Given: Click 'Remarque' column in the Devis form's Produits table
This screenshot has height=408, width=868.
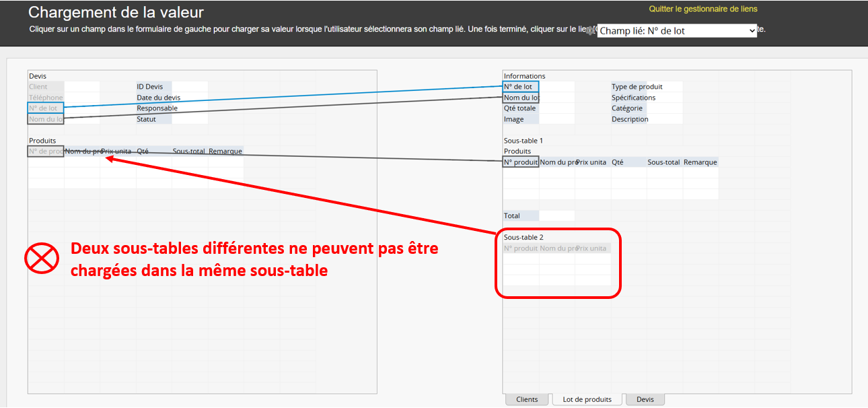Looking at the screenshot, I should [225, 151].
